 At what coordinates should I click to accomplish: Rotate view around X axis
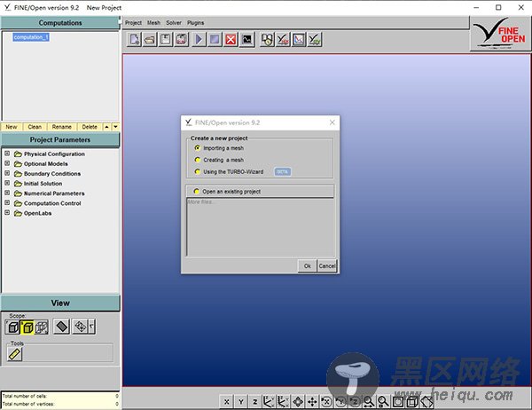326,402
